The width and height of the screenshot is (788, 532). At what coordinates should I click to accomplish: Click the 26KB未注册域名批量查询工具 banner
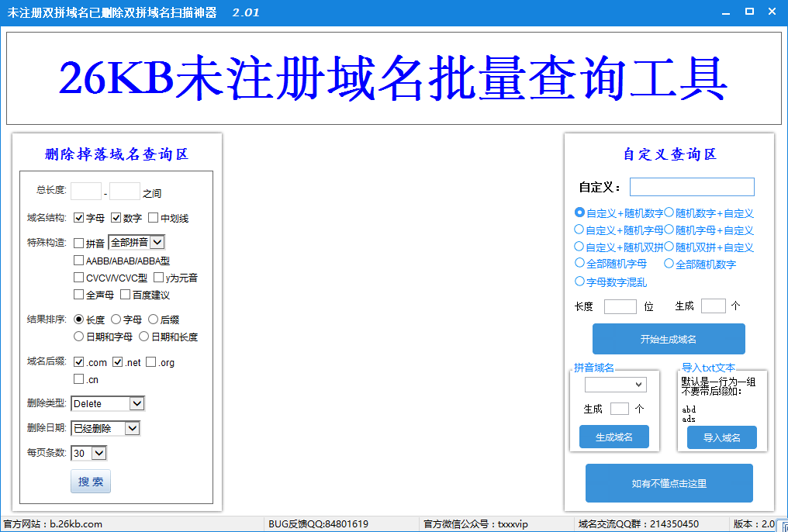(x=393, y=78)
